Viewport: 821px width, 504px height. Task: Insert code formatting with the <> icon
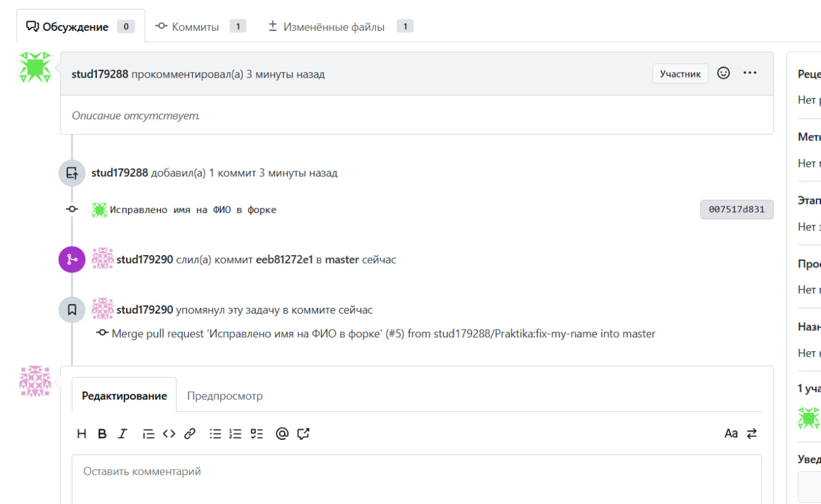point(169,433)
